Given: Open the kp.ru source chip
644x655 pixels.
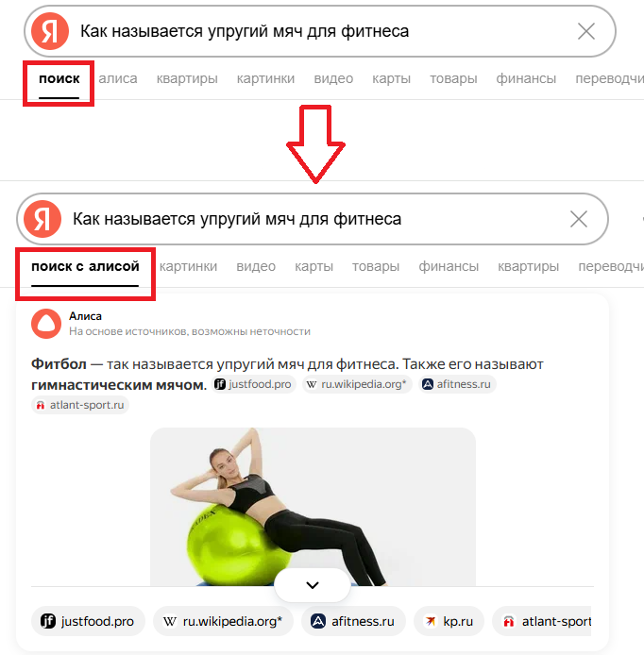Looking at the screenshot, I should 449,621.
